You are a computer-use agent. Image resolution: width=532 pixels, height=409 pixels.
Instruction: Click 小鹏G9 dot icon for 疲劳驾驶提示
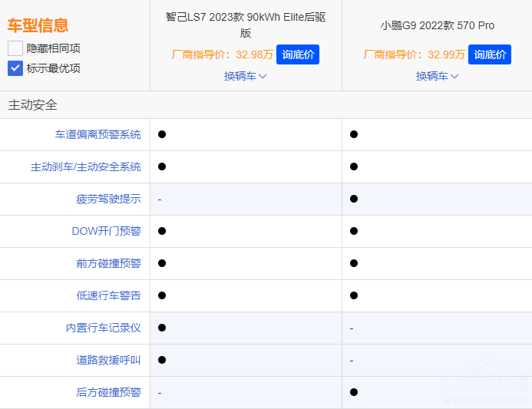(354, 199)
